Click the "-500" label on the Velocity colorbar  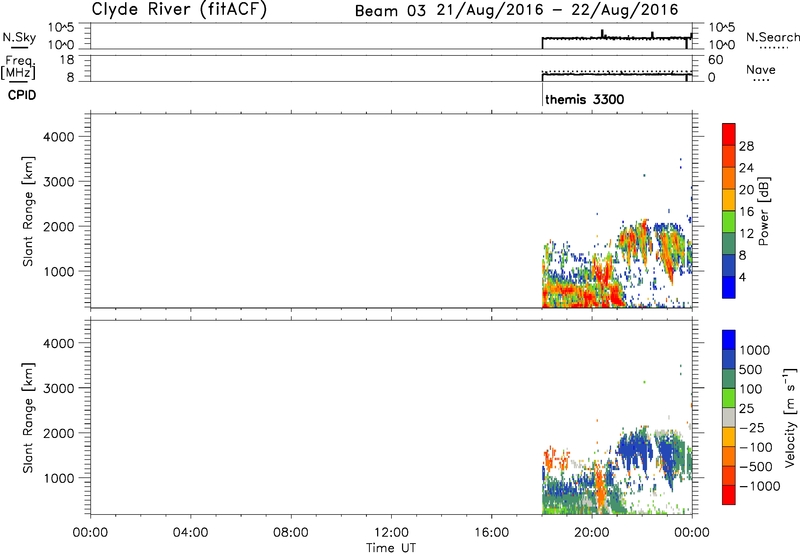click(x=756, y=466)
